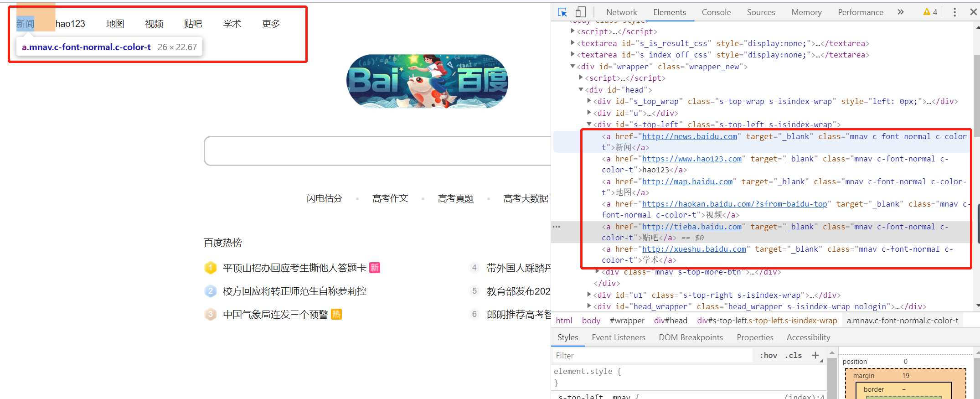Open the 更多 nav menu

coord(271,24)
